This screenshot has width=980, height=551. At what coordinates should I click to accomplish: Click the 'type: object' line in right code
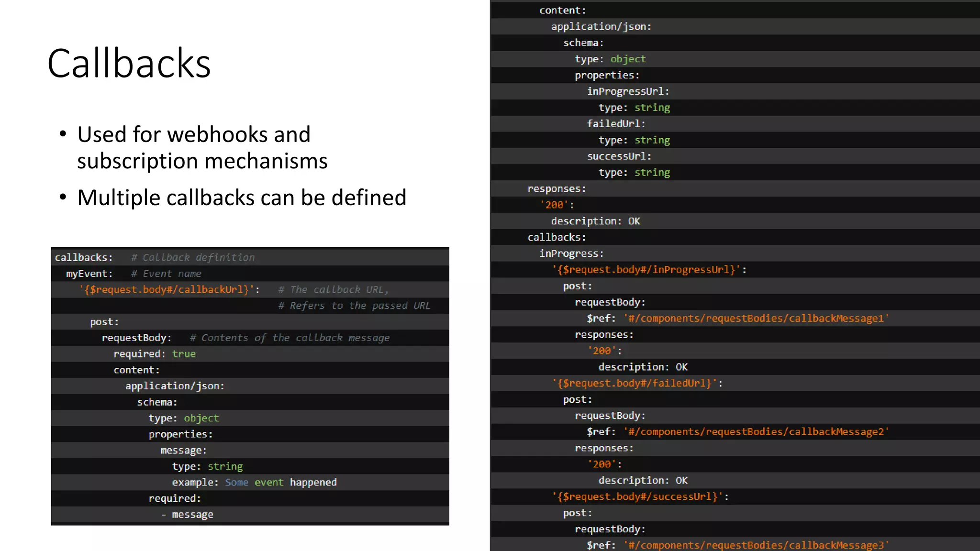pos(610,59)
